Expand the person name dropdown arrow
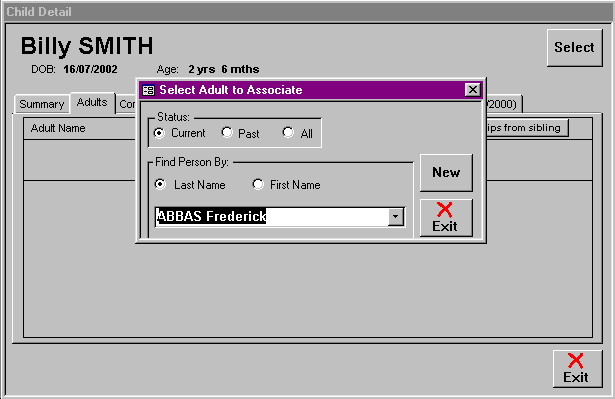615x399 pixels. (395, 217)
